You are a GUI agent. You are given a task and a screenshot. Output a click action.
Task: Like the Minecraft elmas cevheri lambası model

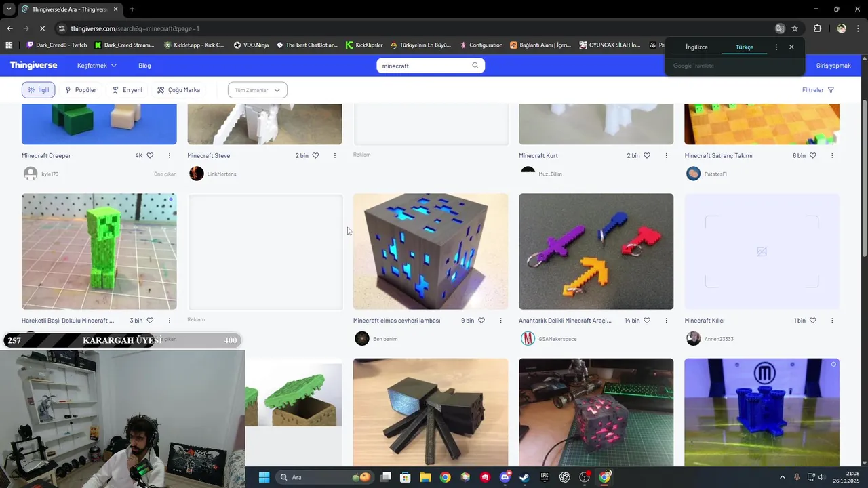[481, 320]
